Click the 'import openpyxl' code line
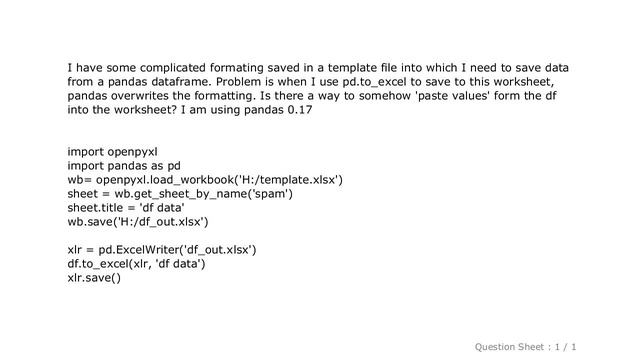The height and width of the screenshot is (360, 640). 112,152
